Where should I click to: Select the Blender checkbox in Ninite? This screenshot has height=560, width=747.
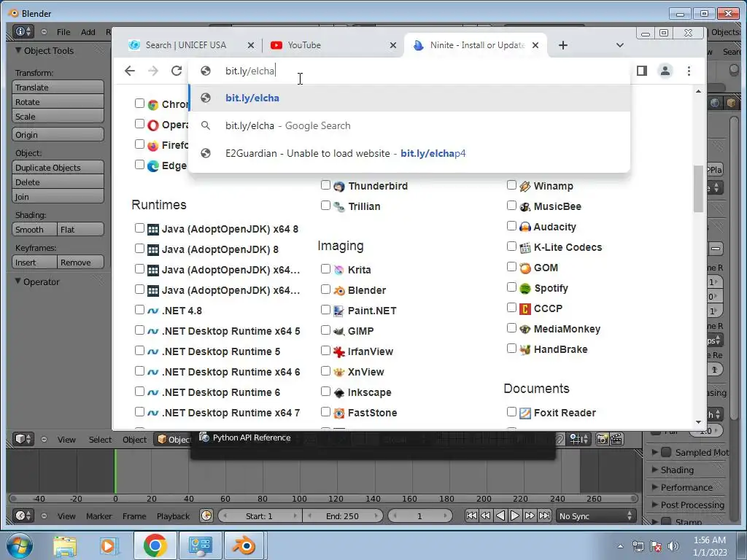(326, 289)
